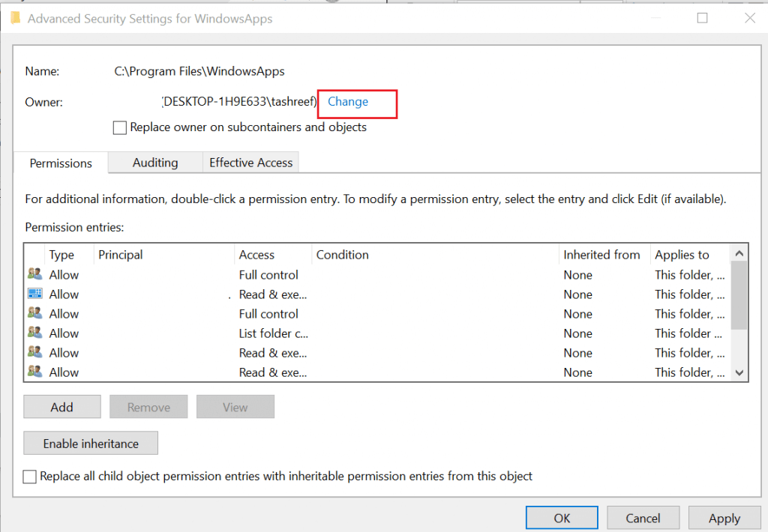Image resolution: width=768 pixels, height=532 pixels.
Task: Click Apply to save security changes
Action: coord(724,518)
